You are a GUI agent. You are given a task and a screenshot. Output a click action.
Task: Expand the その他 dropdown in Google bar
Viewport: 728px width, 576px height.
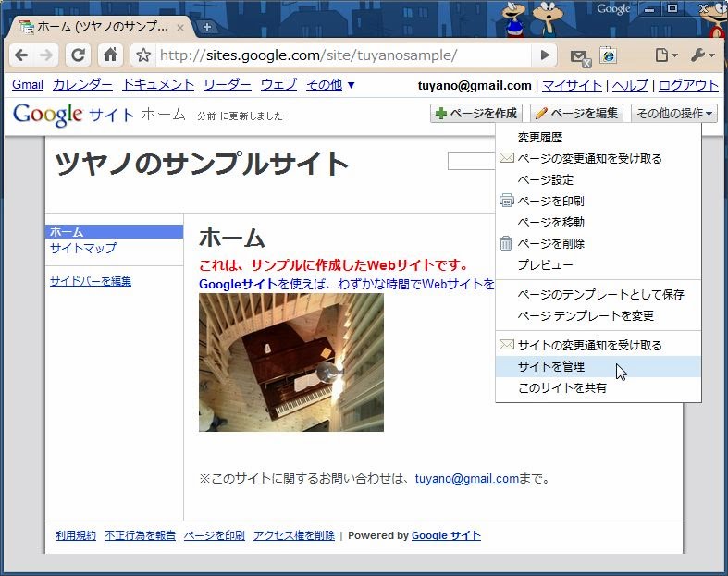pos(330,85)
